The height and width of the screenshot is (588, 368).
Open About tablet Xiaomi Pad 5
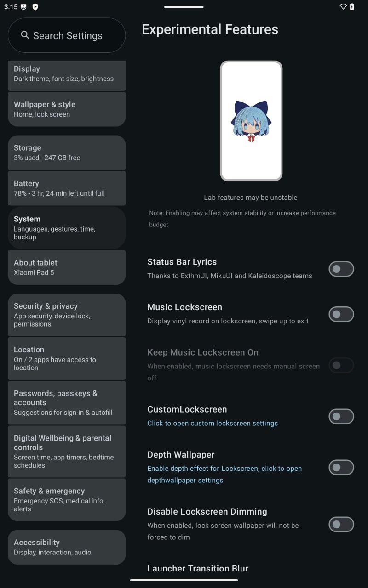coord(67,267)
